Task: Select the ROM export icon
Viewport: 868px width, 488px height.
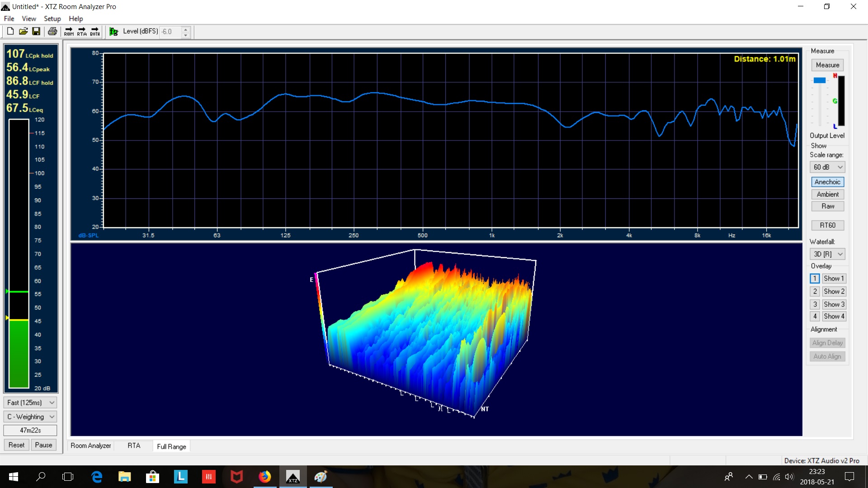Action: point(69,31)
